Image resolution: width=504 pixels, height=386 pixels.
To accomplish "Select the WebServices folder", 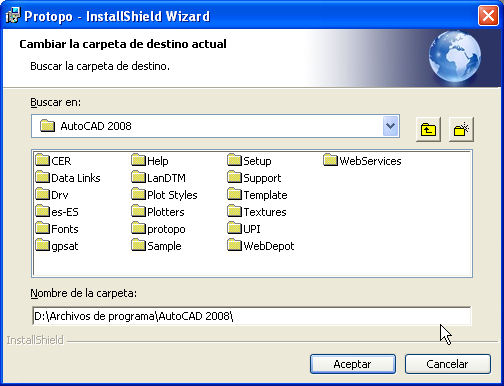I will [362, 161].
